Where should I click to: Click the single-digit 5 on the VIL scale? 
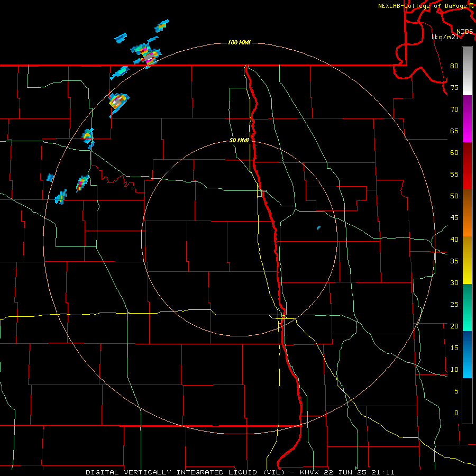(x=456, y=391)
